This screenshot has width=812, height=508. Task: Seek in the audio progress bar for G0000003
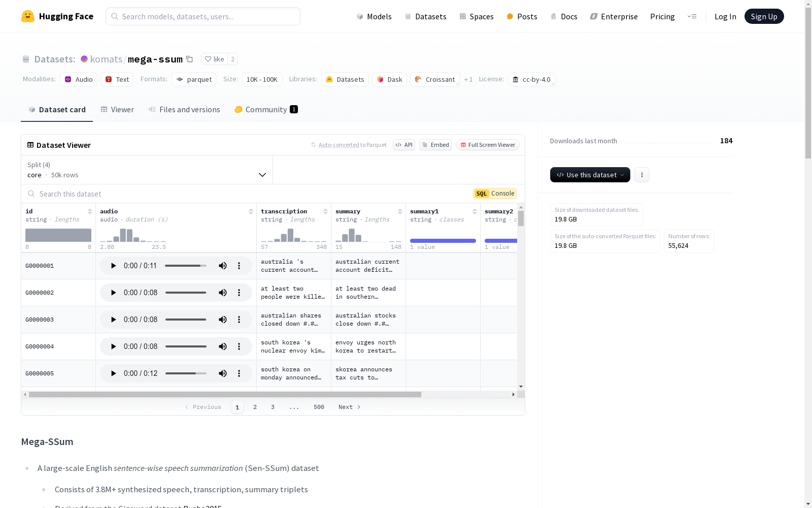click(186, 320)
